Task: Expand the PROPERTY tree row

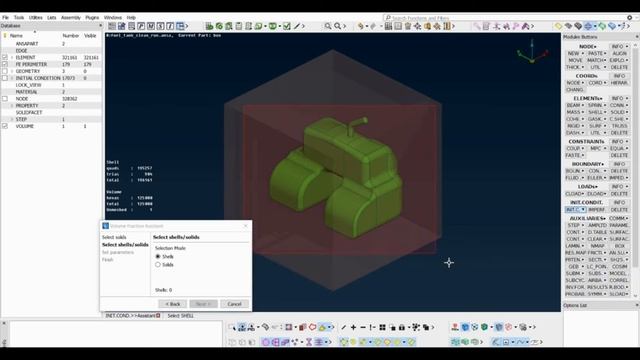Action: click(x=12, y=106)
